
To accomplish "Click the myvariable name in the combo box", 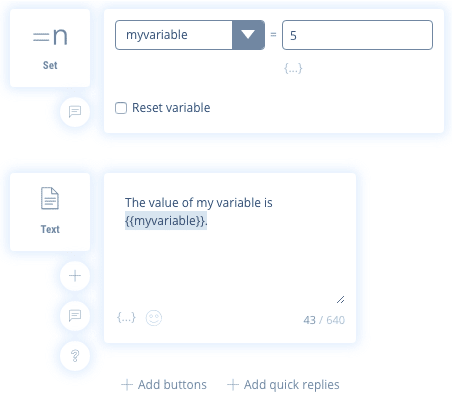I will point(157,35).
